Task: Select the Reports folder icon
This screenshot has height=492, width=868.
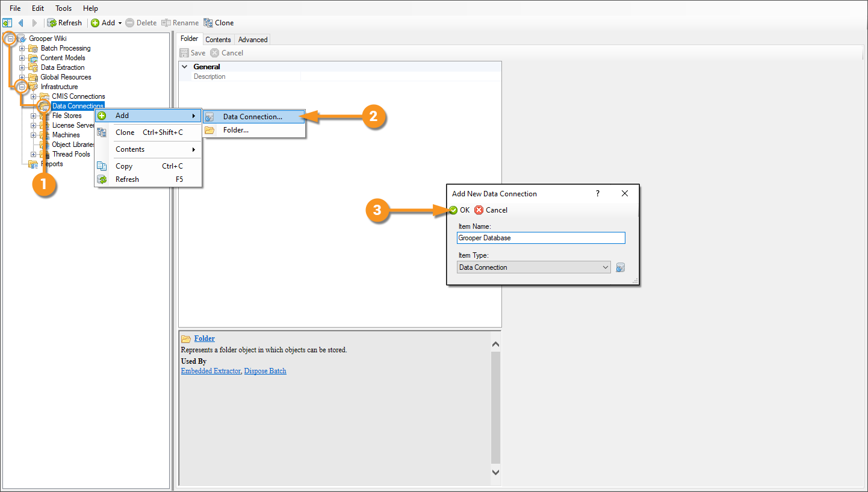Action: (33, 164)
